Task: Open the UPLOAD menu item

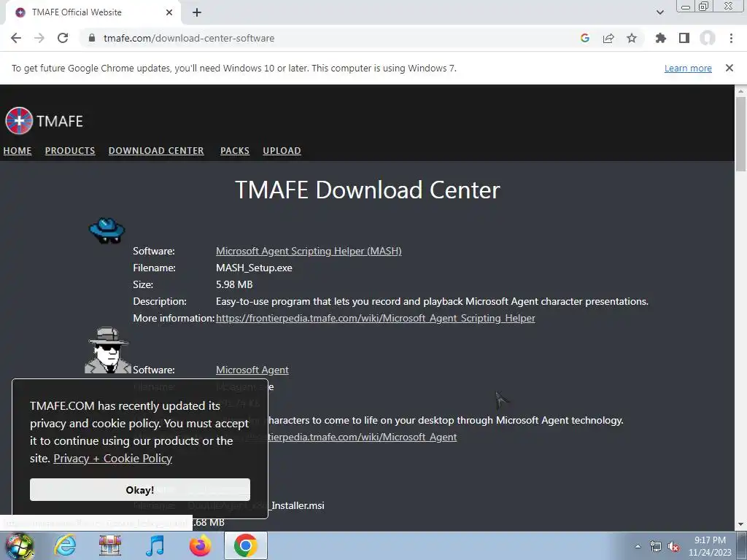Action: pos(282,150)
